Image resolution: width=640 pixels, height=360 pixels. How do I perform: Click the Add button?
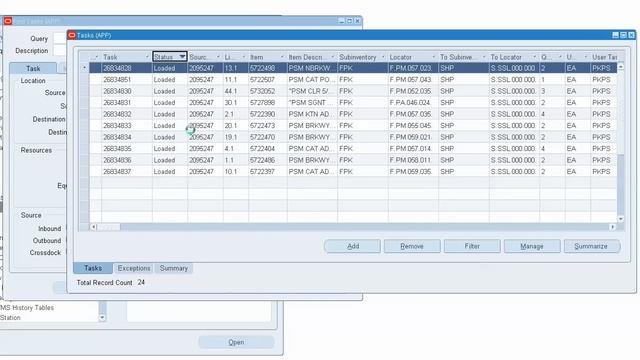(353, 246)
